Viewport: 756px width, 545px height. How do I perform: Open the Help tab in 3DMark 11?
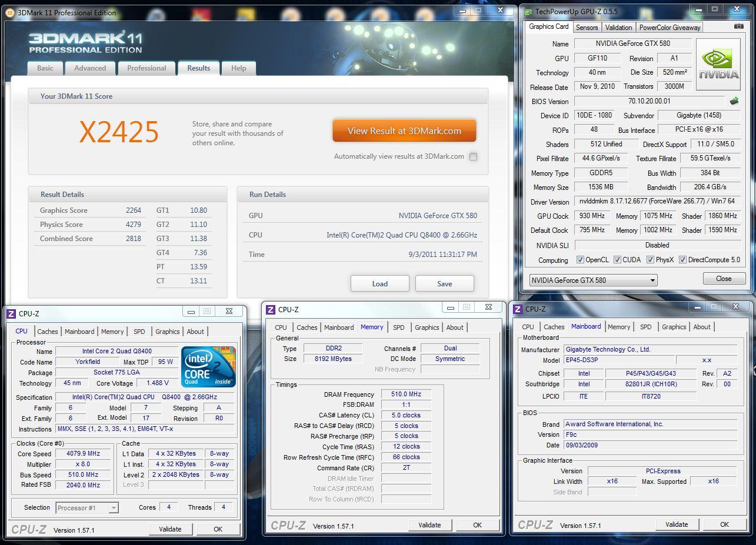[239, 68]
